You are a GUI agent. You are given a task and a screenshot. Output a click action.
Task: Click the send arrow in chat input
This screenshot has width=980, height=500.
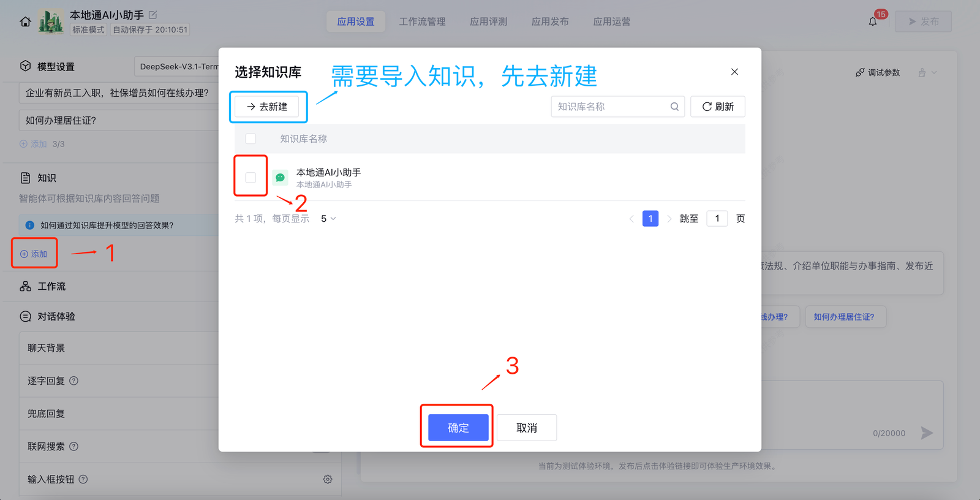[x=927, y=433]
